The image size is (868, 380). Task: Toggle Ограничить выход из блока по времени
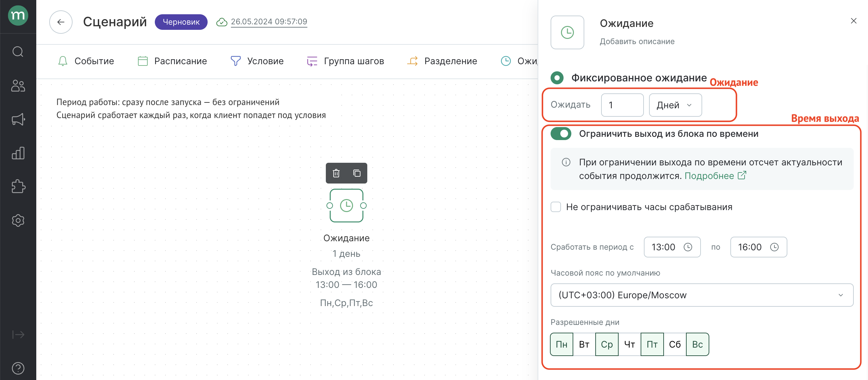click(x=561, y=134)
